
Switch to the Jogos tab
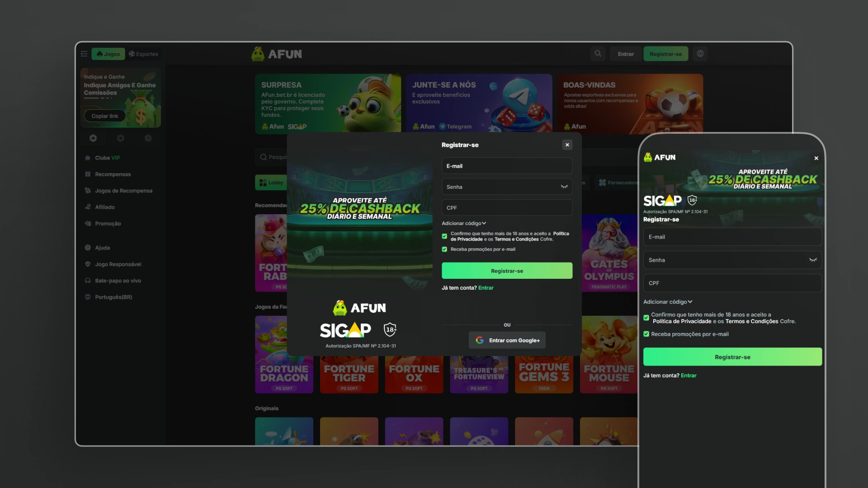point(108,54)
